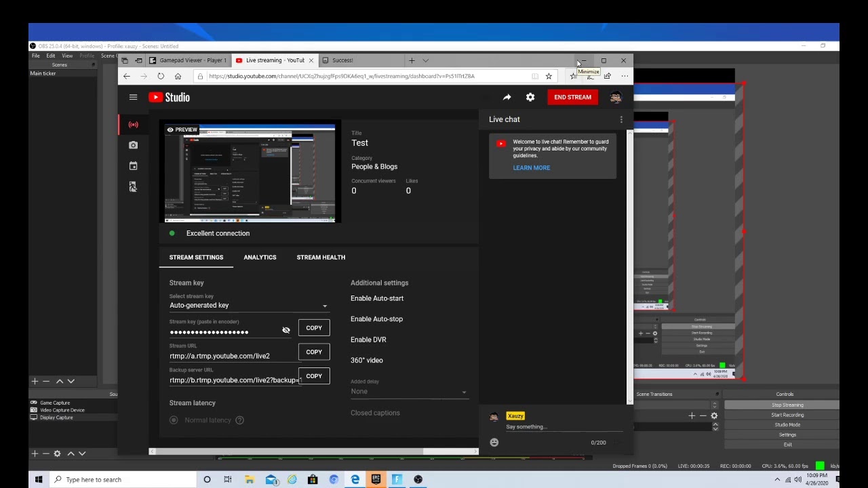Viewport: 868px width, 488px height.
Task: Open the Added delay dropdown
Action: [409, 392]
